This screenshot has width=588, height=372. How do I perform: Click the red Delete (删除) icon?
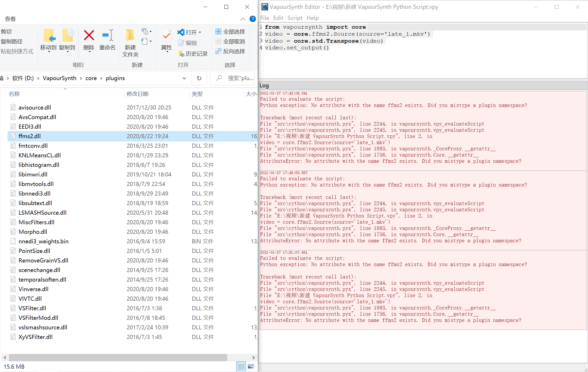click(89, 35)
